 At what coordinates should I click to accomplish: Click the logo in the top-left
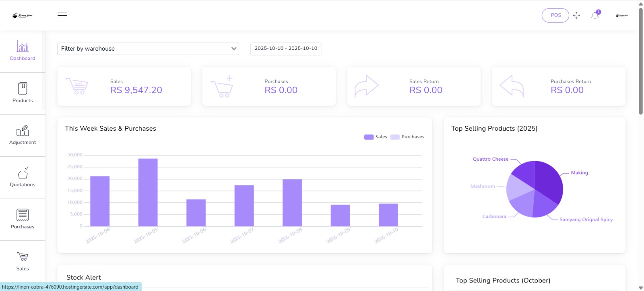pyautogui.click(x=23, y=16)
